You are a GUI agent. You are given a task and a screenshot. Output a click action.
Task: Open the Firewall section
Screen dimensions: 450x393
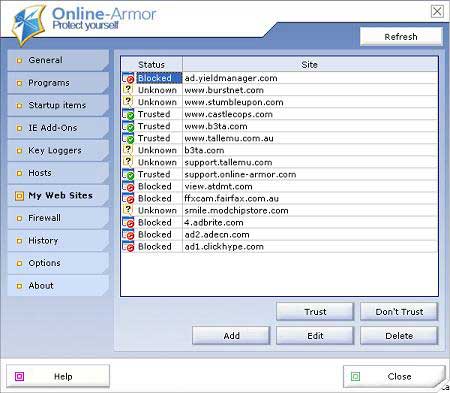point(58,218)
